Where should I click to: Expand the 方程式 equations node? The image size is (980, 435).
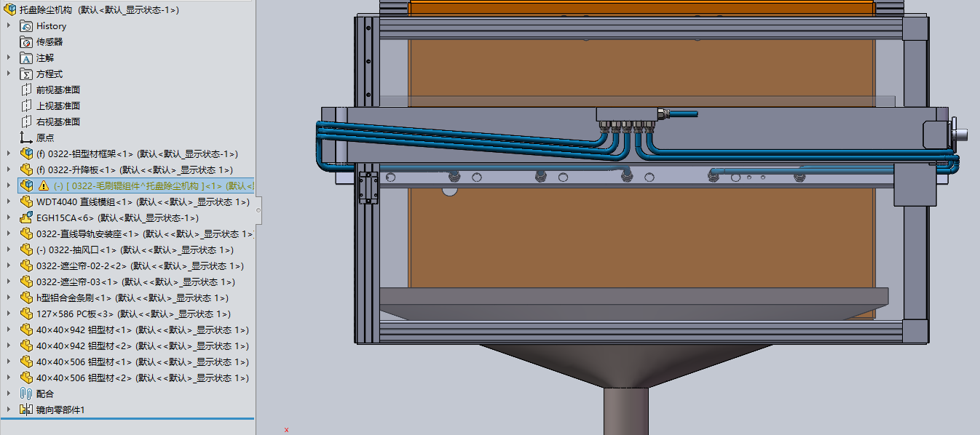click(9, 74)
